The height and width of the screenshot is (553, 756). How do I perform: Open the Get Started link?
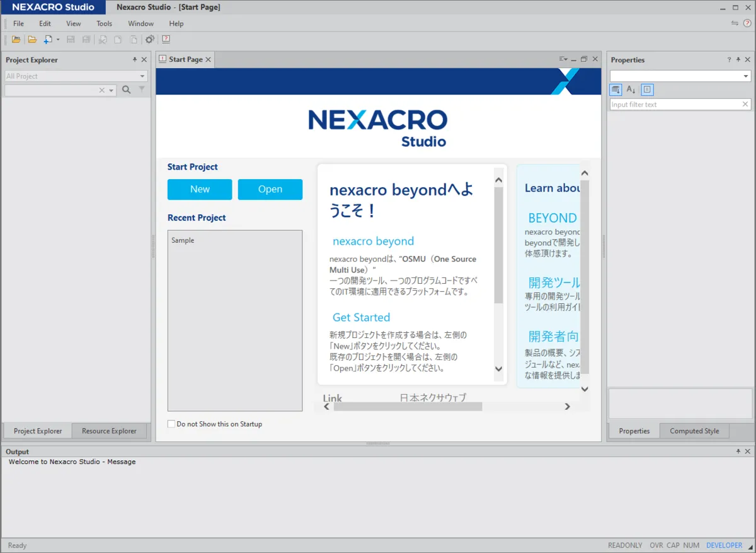click(361, 317)
